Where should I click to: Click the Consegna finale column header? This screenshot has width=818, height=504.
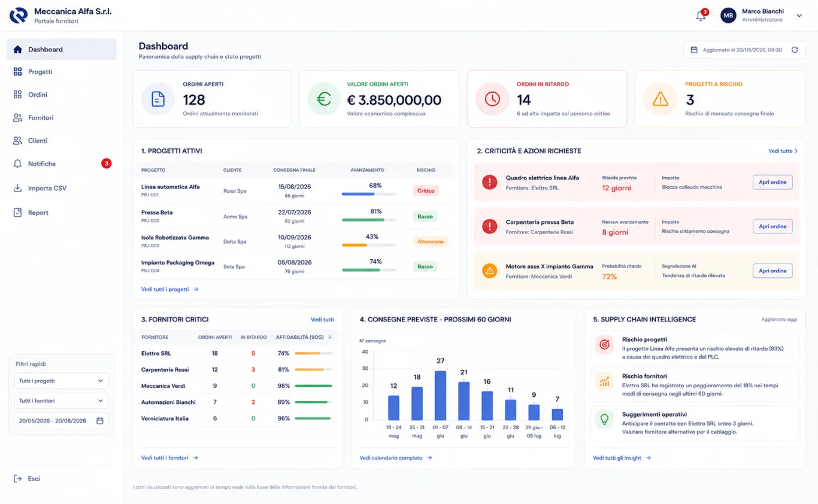(294, 170)
